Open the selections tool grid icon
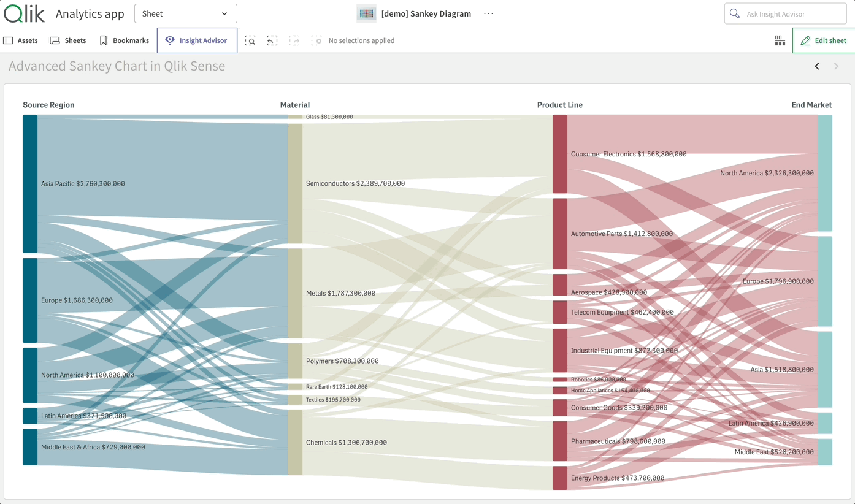 coord(780,40)
